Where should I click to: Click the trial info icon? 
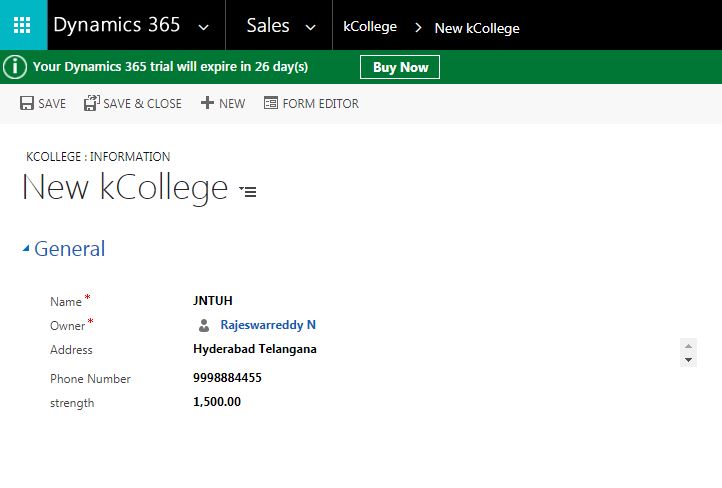click(14, 67)
